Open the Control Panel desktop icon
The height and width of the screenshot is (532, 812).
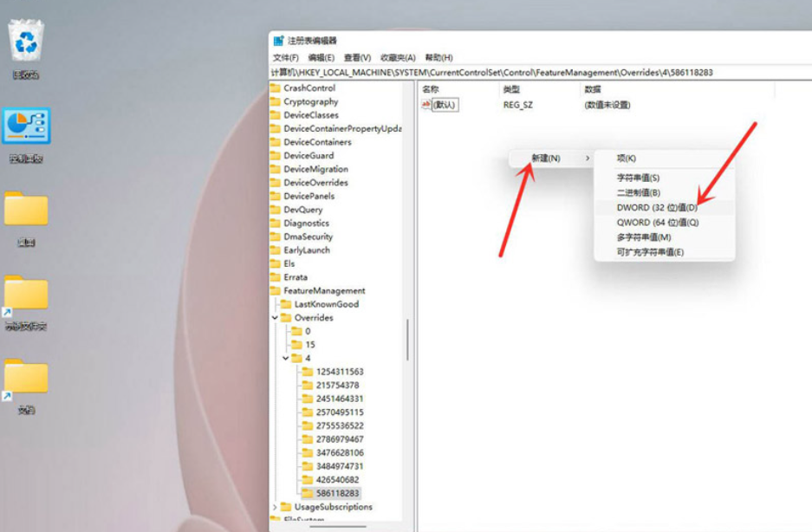pyautogui.click(x=26, y=127)
